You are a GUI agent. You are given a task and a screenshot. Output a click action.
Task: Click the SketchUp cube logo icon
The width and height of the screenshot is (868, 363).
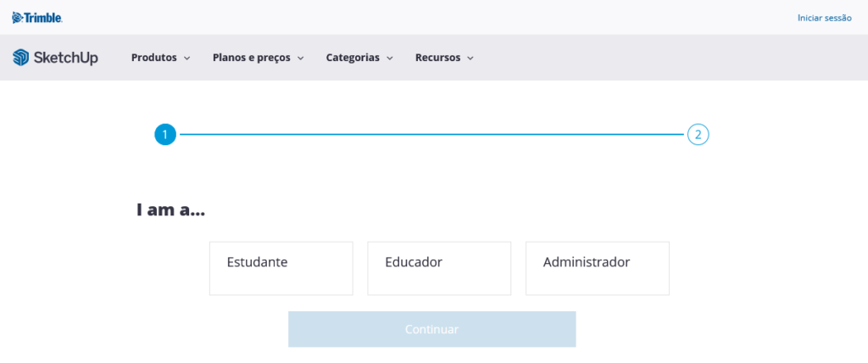pyautogui.click(x=21, y=58)
